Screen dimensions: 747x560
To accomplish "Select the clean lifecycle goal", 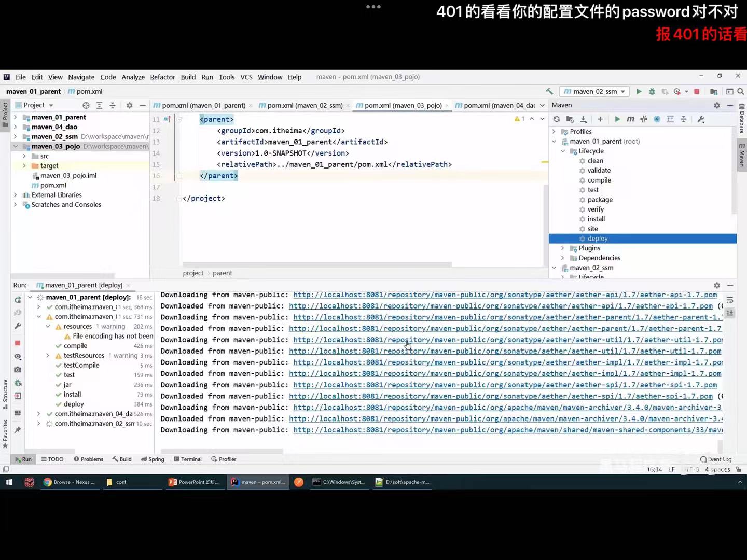I will click(595, 161).
